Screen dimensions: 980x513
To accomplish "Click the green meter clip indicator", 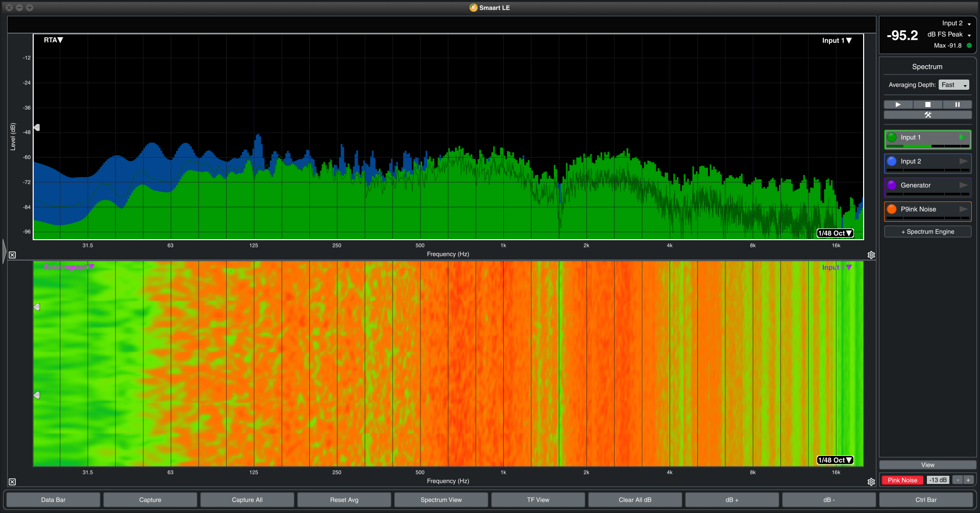I will coord(969,45).
